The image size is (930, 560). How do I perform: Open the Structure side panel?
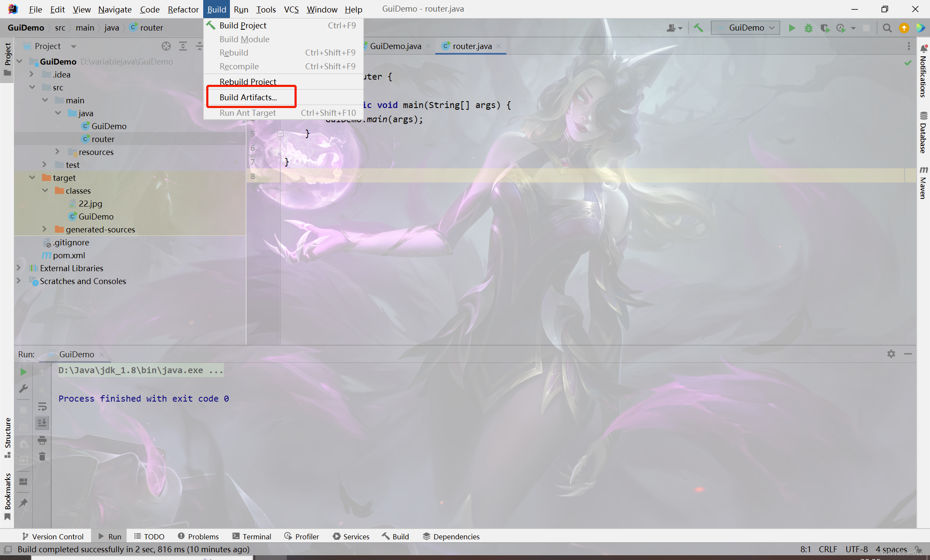pyautogui.click(x=7, y=438)
